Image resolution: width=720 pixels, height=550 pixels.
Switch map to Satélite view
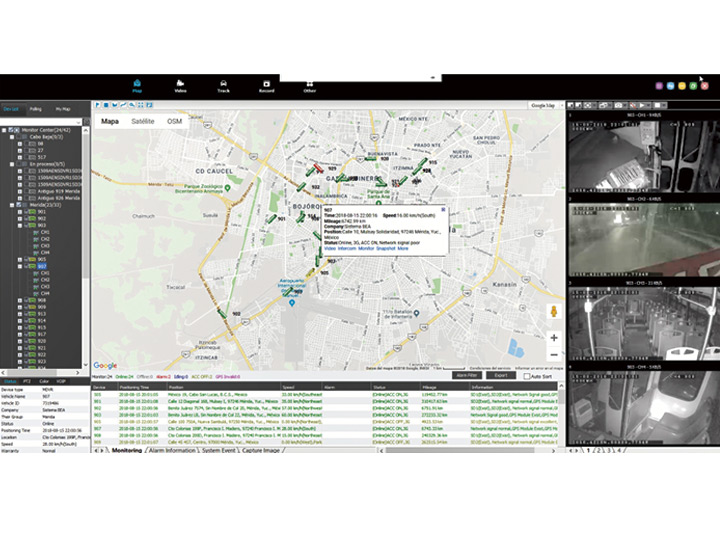143,121
